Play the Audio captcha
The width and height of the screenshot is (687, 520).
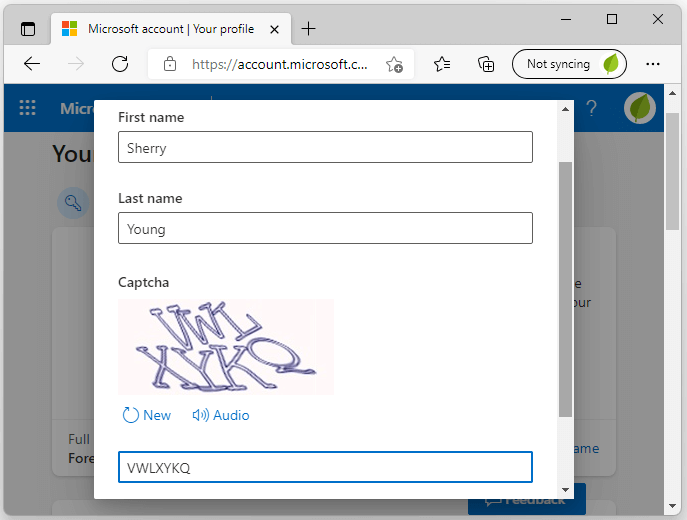(221, 415)
